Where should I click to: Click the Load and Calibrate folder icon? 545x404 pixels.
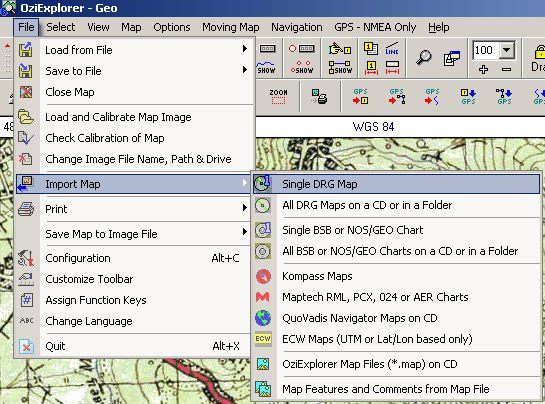[26, 117]
